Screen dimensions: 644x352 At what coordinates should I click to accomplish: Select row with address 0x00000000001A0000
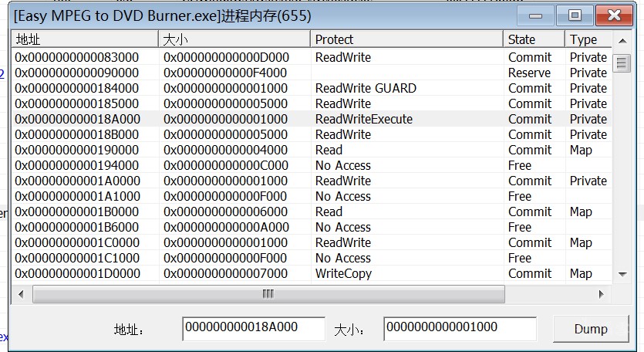coord(312,181)
